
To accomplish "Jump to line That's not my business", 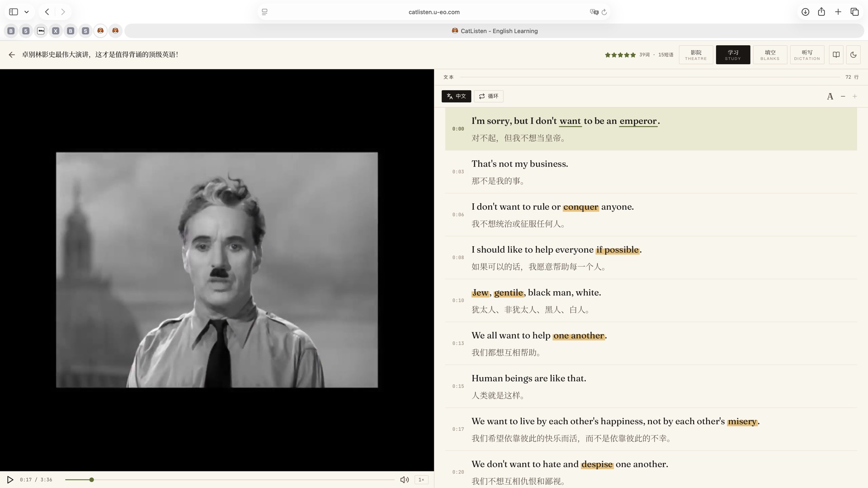I will pos(651,172).
